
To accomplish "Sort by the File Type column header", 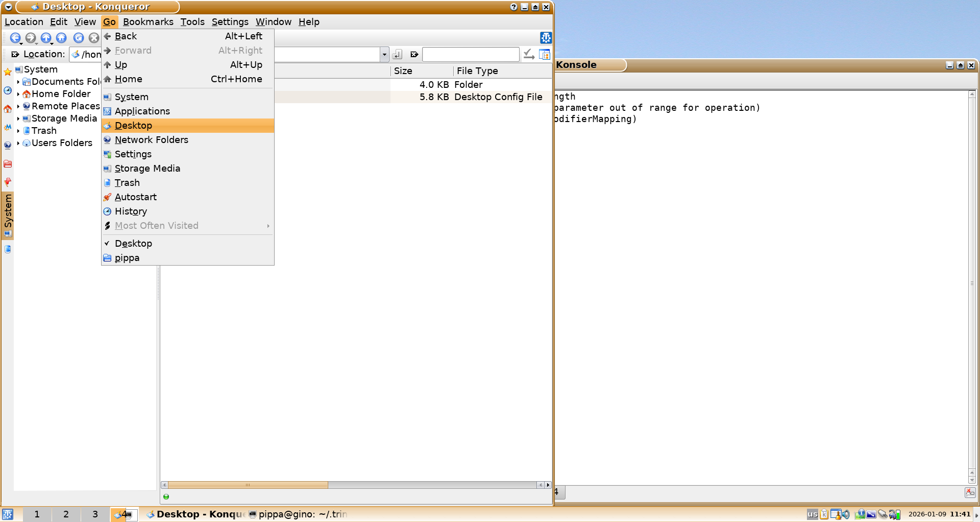I will (x=477, y=71).
